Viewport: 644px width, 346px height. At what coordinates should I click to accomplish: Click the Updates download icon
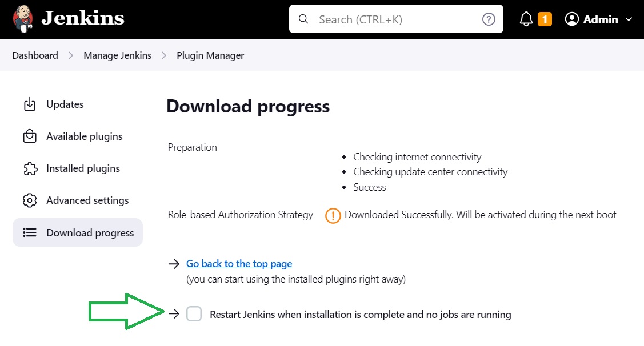29,104
